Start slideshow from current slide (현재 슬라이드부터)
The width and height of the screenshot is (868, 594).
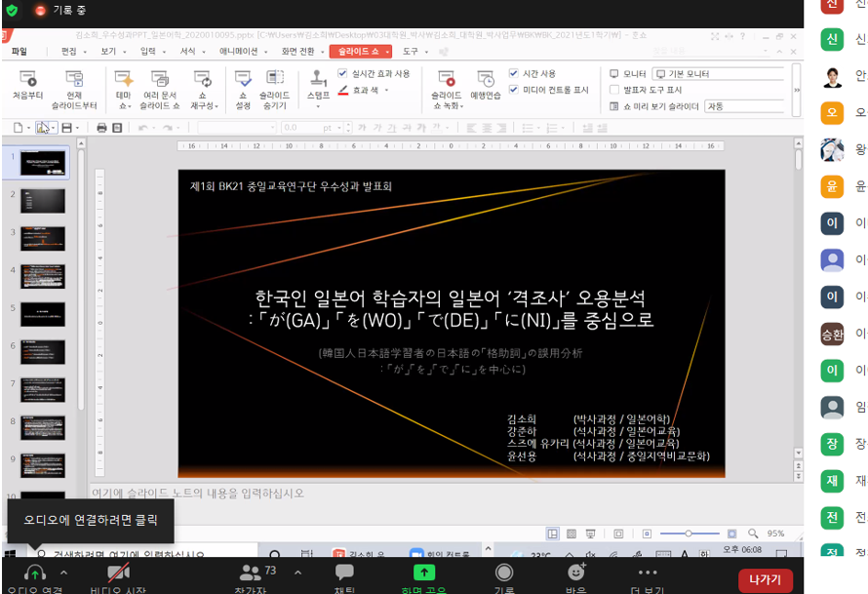coord(74,84)
